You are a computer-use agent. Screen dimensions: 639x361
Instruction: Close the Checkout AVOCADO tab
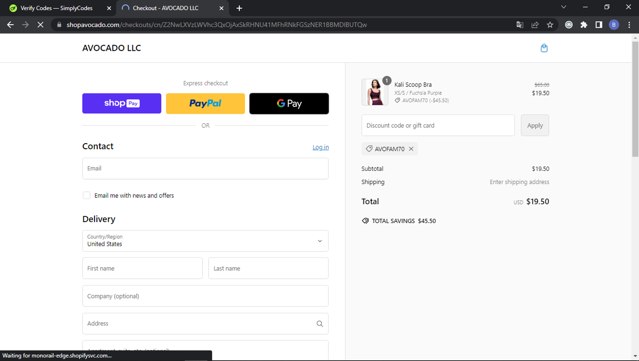[x=221, y=8]
